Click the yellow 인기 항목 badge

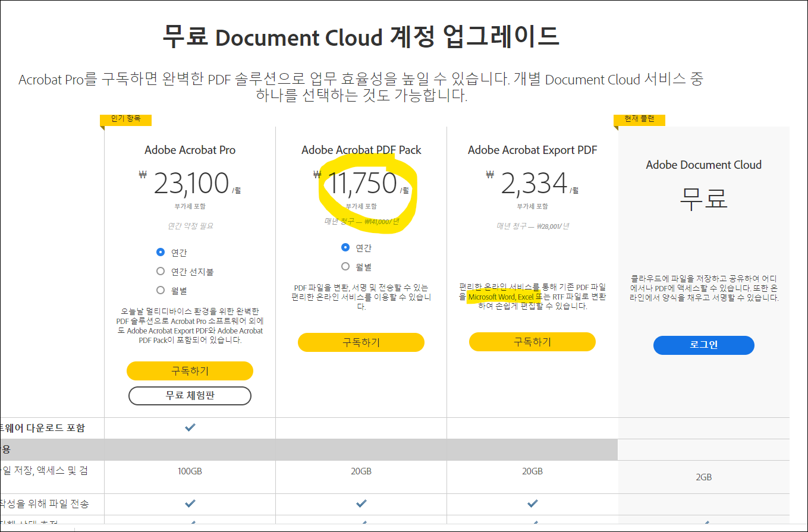125,119
